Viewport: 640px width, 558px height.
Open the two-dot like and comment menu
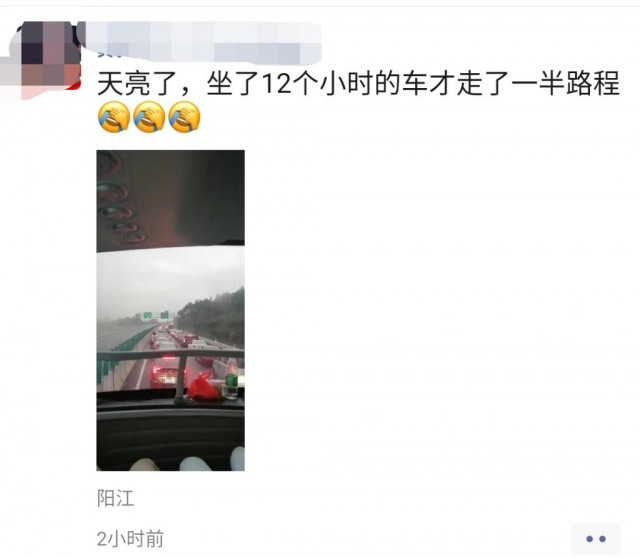(596, 539)
